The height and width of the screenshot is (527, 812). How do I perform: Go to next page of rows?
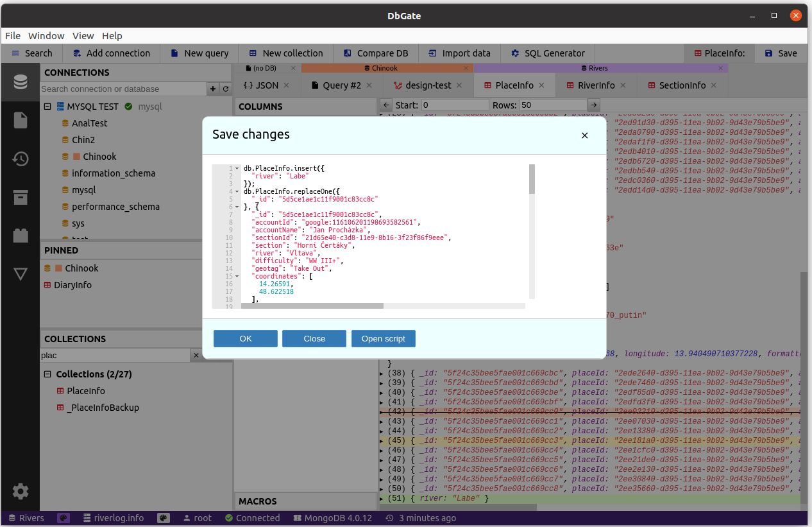point(594,105)
